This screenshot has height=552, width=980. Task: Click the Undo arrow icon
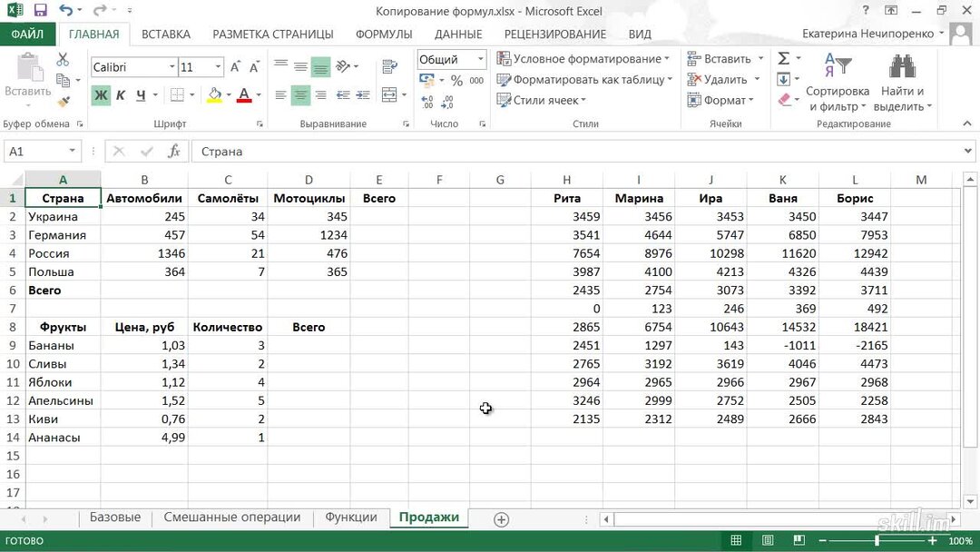click(65, 10)
